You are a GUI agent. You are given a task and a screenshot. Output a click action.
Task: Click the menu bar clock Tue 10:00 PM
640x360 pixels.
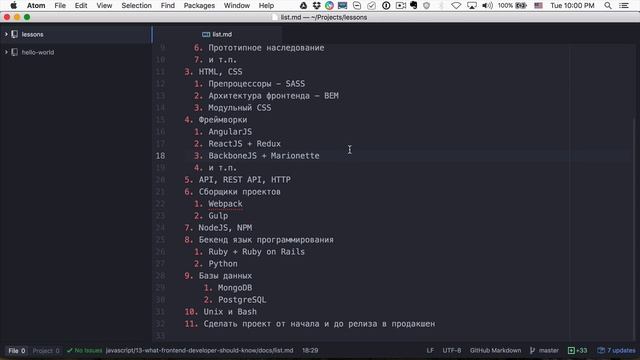pos(572,5)
